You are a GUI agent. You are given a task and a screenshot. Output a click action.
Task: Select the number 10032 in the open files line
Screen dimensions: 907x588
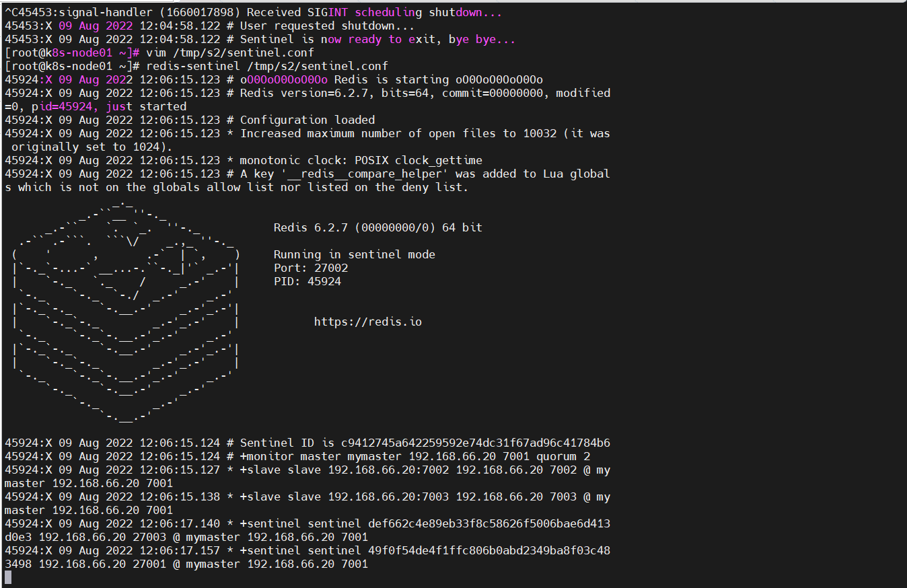[x=540, y=133]
